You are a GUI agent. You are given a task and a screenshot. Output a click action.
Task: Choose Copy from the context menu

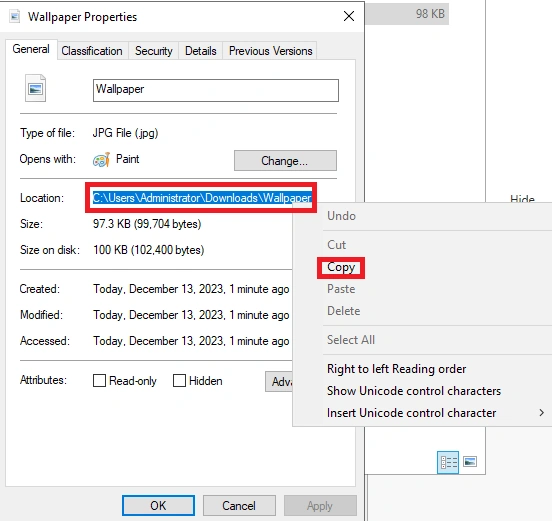tap(341, 268)
